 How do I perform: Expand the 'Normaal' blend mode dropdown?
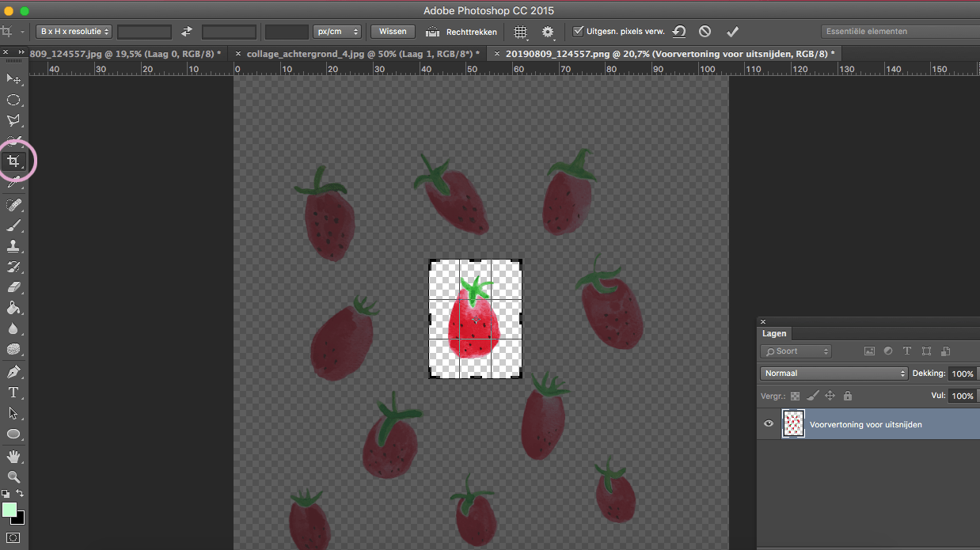point(834,374)
